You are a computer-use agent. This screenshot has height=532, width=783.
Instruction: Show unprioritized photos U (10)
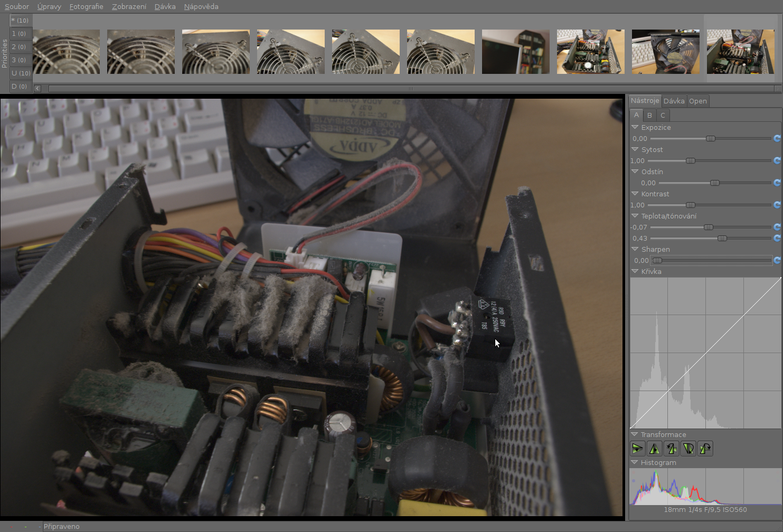point(21,73)
